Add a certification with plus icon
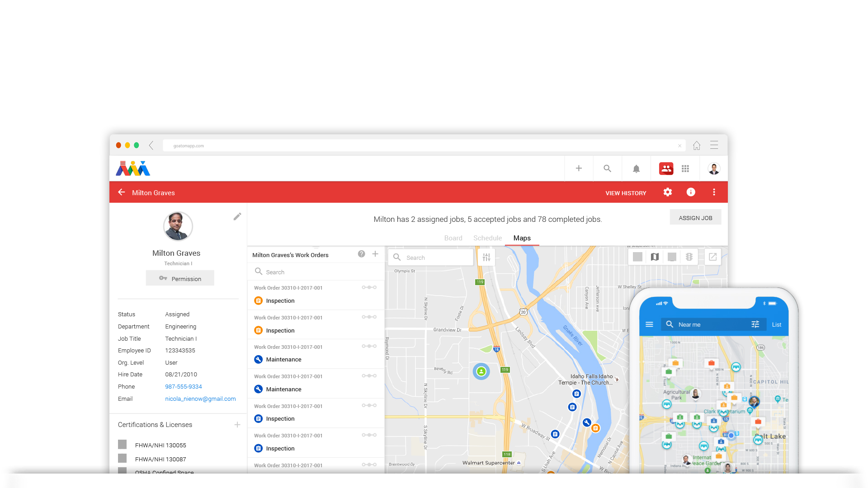The width and height of the screenshot is (868, 488). [237, 425]
